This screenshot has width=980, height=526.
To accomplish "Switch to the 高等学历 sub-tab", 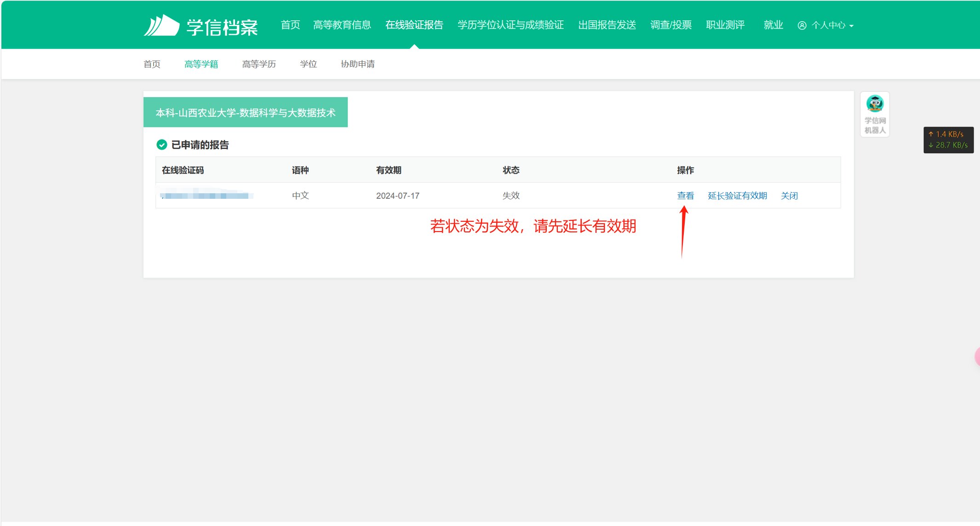I will 259,64.
